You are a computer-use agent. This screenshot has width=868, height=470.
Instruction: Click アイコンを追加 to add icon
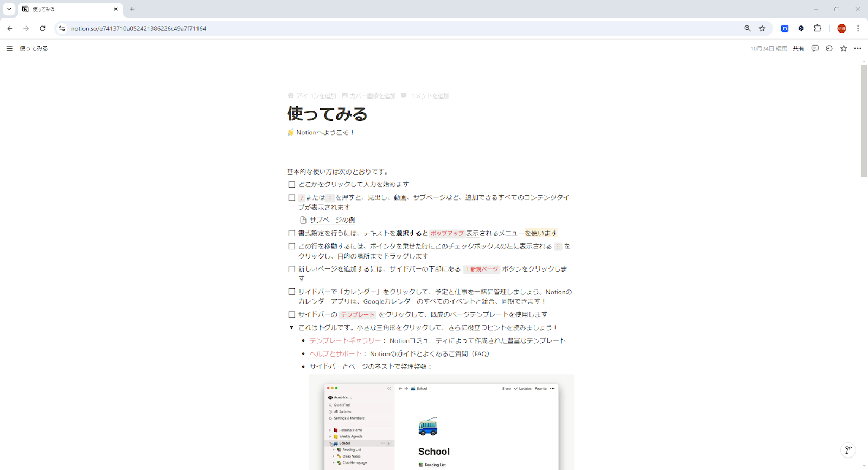pos(312,96)
